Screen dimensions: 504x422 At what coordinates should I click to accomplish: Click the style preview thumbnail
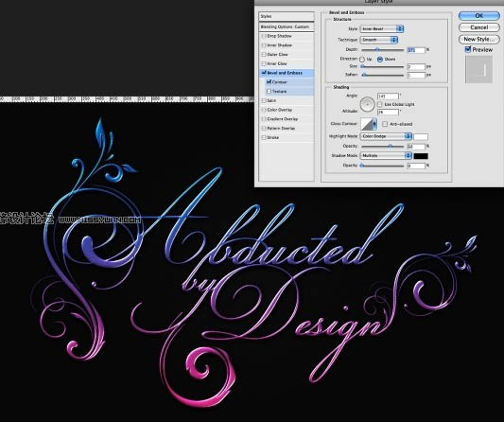coord(478,69)
